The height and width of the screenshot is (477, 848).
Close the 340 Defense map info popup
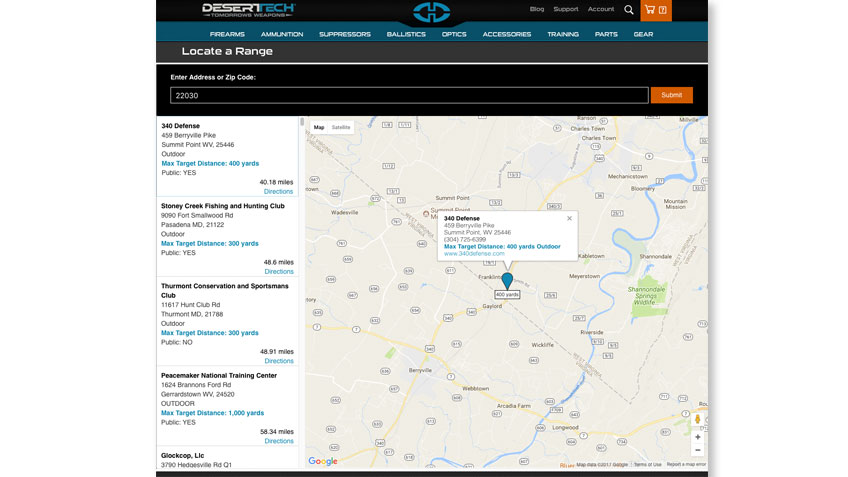click(569, 217)
